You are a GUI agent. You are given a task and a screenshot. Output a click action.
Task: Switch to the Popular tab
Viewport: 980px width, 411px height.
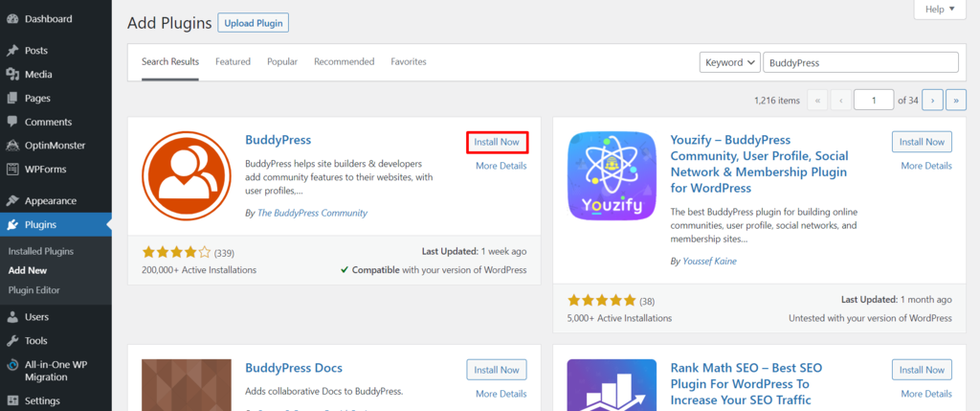pos(282,62)
